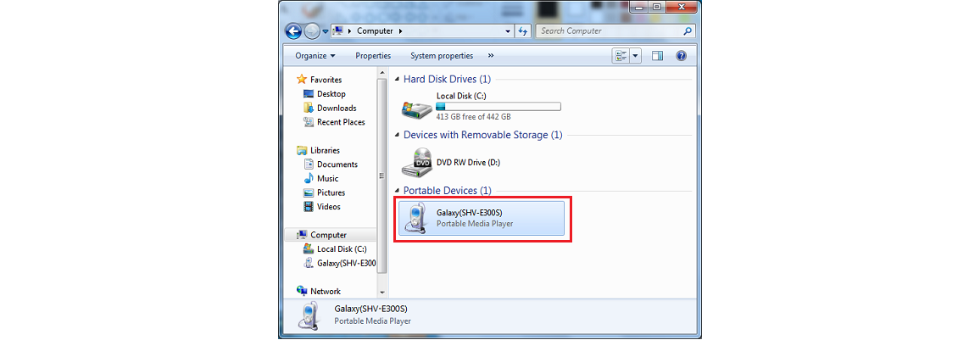Screen dimensions: 980x340
Task: Select Libraries in navigation pane
Action: point(325,151)
